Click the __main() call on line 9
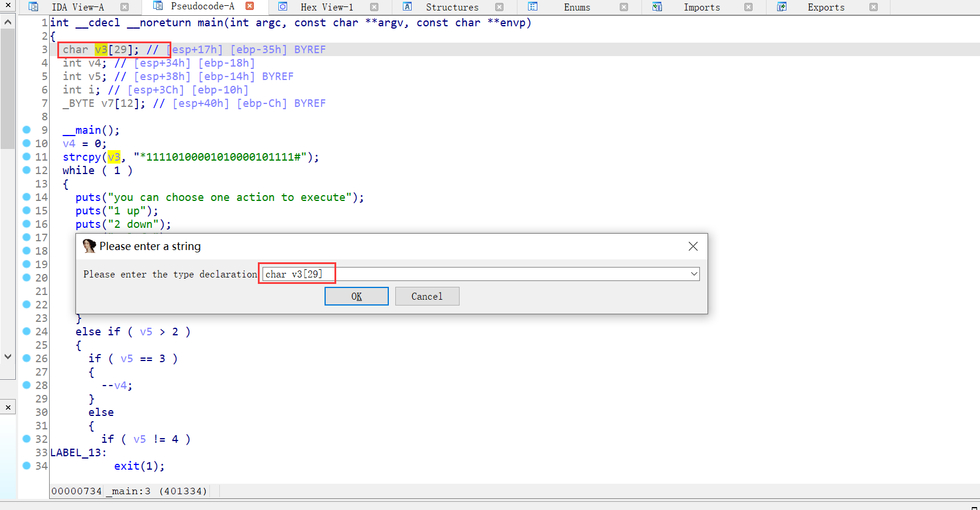 point(91,130)
